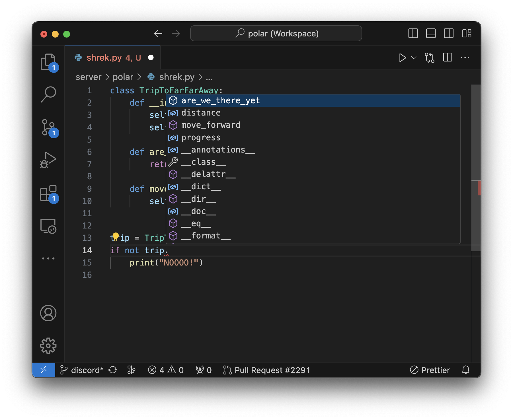
Task: Open the Source Control view
Action: pyautogui.click(x=48, y=128)
